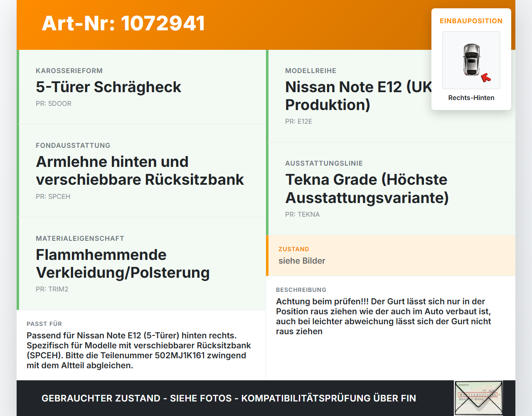Click the vehicle registration document thumbnail
This screenshot has height=416, width=532.
(x=478, y=398)
